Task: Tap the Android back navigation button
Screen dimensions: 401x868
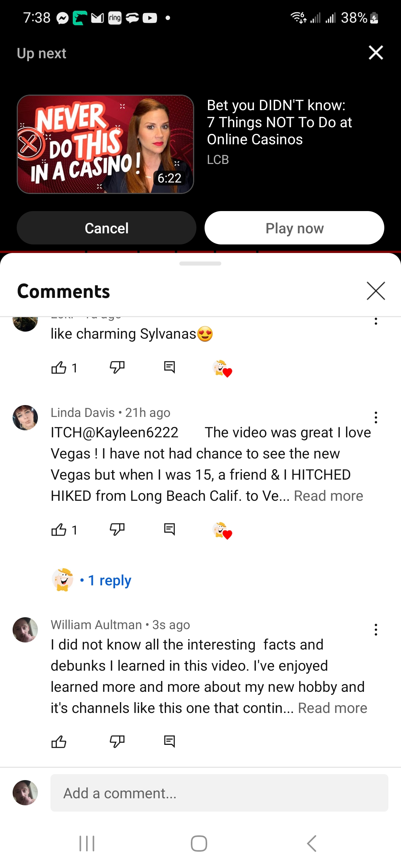Action: click(x=312, y=844)
